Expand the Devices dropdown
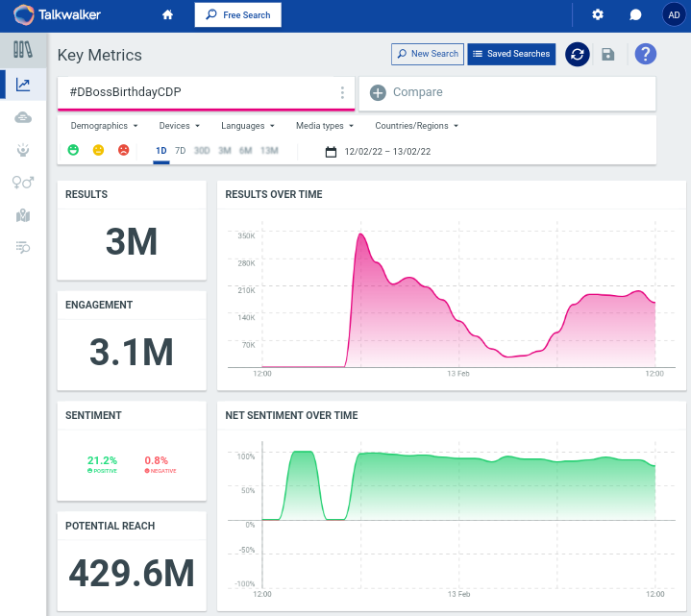Image resolution: width=691 pixels, height=616 pixels. click(x=180, y=126)
